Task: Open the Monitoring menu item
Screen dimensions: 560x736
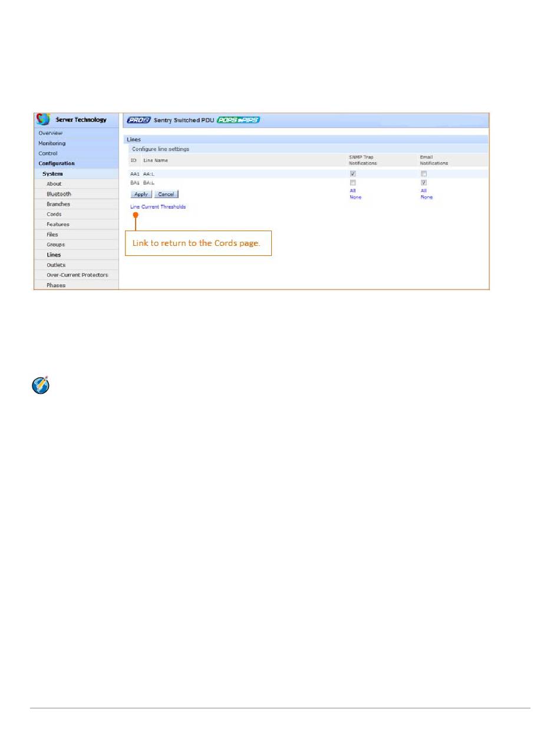Action: 52,143
